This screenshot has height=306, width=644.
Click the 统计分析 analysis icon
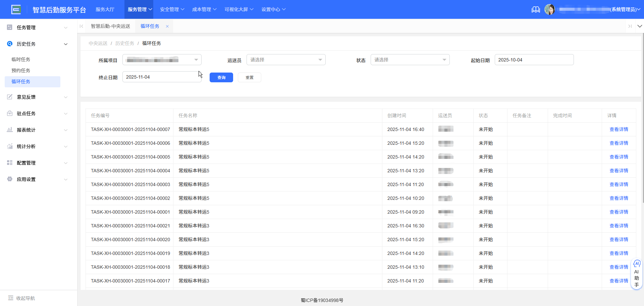[x=9, y=146]
